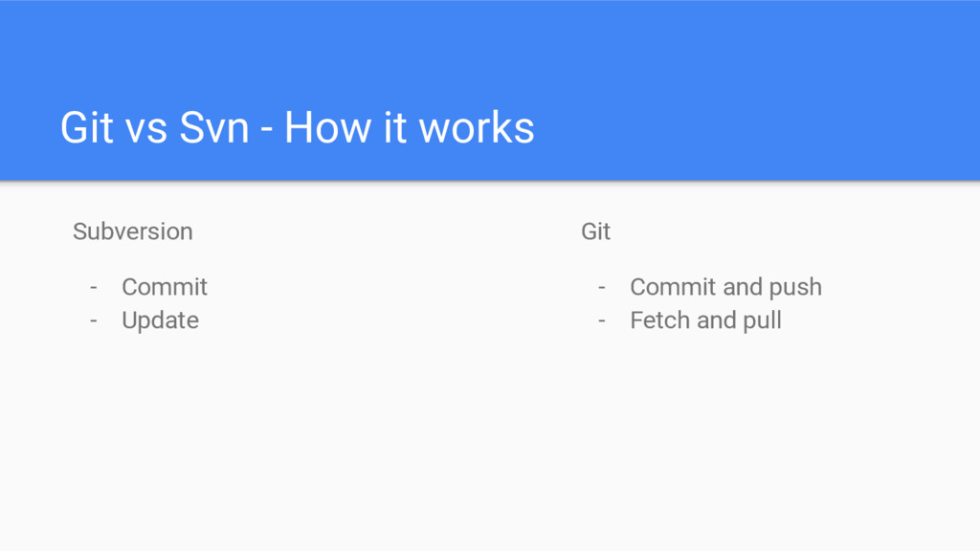The image size is (980, 551).
Task: Click the "Update" bullet item
Action: (x=160, y=320)
